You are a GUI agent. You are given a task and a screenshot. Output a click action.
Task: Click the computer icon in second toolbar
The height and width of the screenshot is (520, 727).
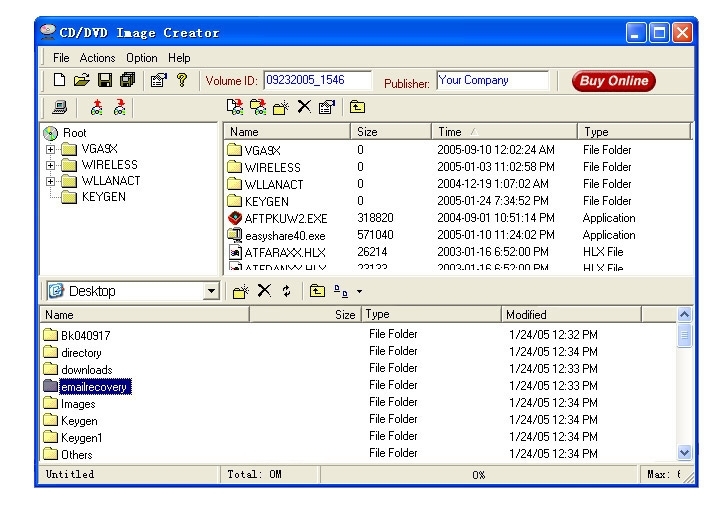click(x=59, y=108)
